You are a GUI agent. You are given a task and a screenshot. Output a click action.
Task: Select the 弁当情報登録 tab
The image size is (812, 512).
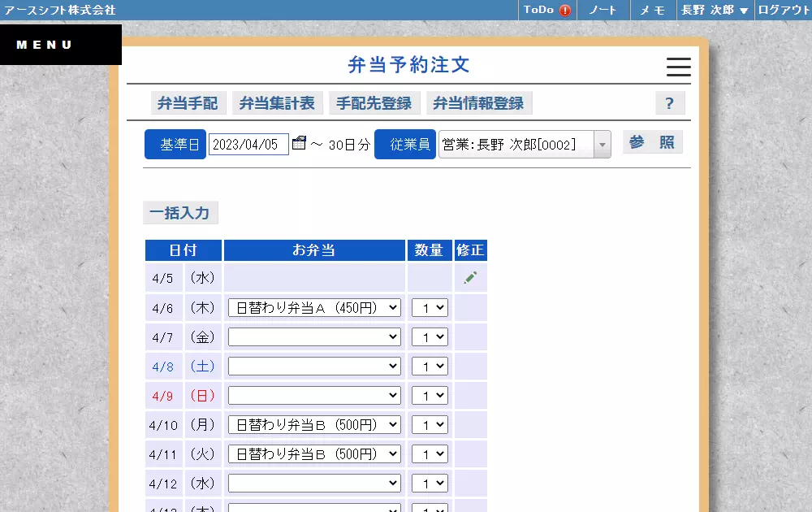pyautogui.click(x=480, y=103)
